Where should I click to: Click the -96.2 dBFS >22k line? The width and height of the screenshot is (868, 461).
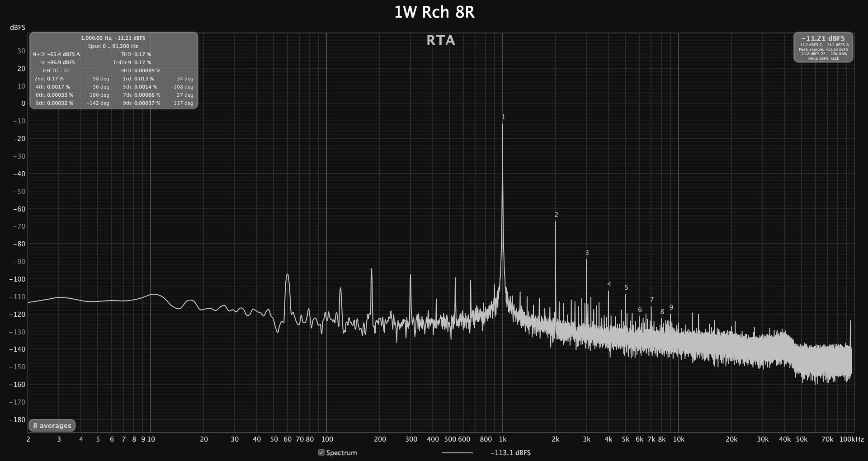point(823,58)
